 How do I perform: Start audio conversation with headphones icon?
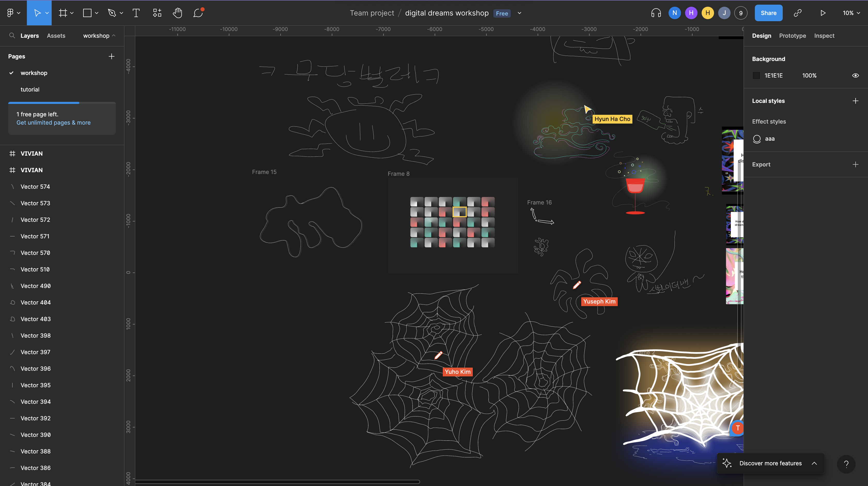[x=656, y=13]
